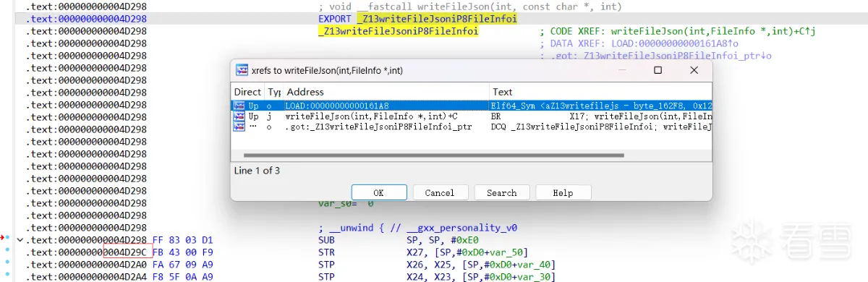Screen dimensions: 868x282
Task: Click the opcode bytes FF 83 03 D1
Action: tap(183, 239)
